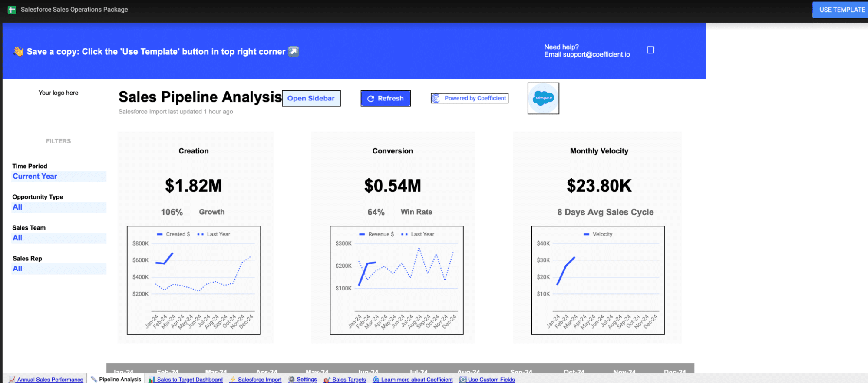Expand the Opportunity Type filter

(x=59, y=207)
